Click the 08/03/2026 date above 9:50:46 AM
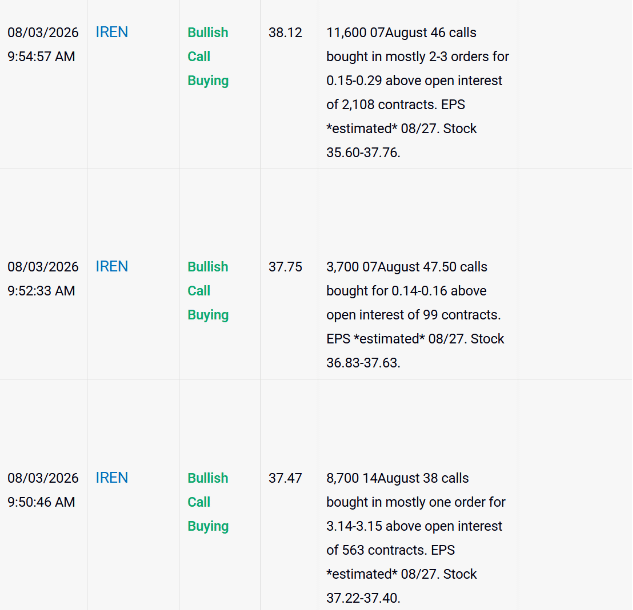Image resolution: width=633 pixels, height=610 pixels. pyautogui.click(x=43, y=478)
